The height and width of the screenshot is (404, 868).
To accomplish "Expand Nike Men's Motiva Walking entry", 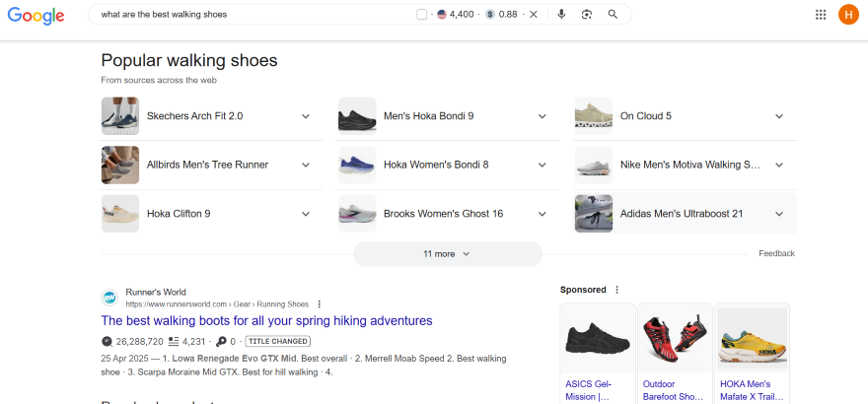I will (x=779, y=165).
